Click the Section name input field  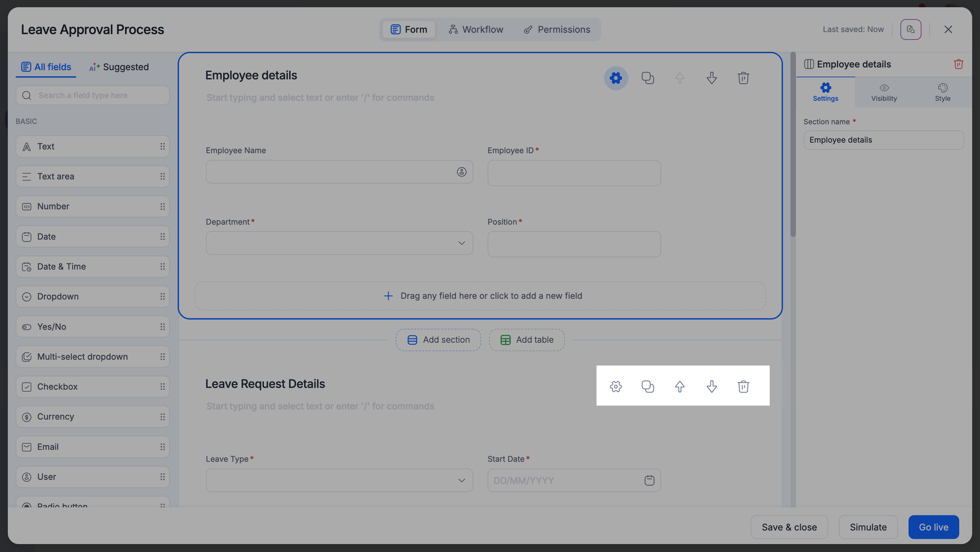click(x=883, y=140)
